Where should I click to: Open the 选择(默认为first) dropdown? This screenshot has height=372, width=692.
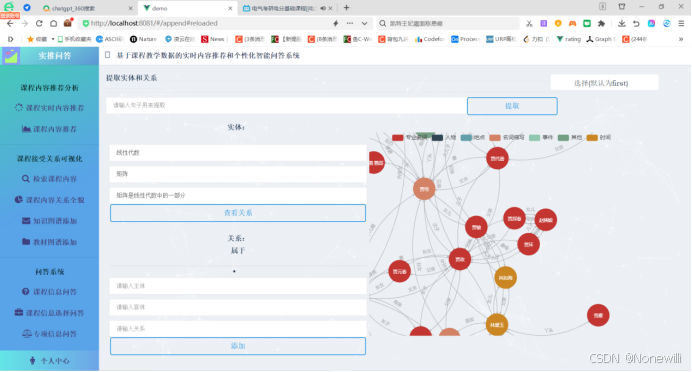click(604, 83)
